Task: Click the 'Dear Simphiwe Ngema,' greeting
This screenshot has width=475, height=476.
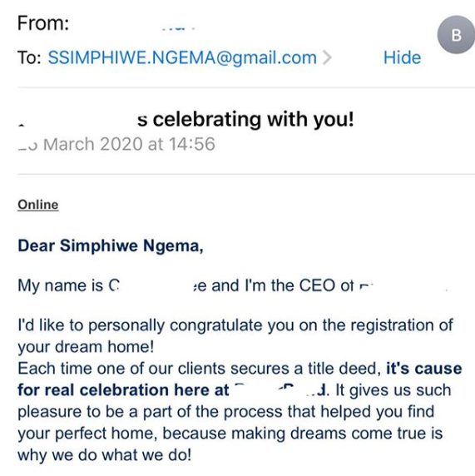Action: (x=111, y=245)
